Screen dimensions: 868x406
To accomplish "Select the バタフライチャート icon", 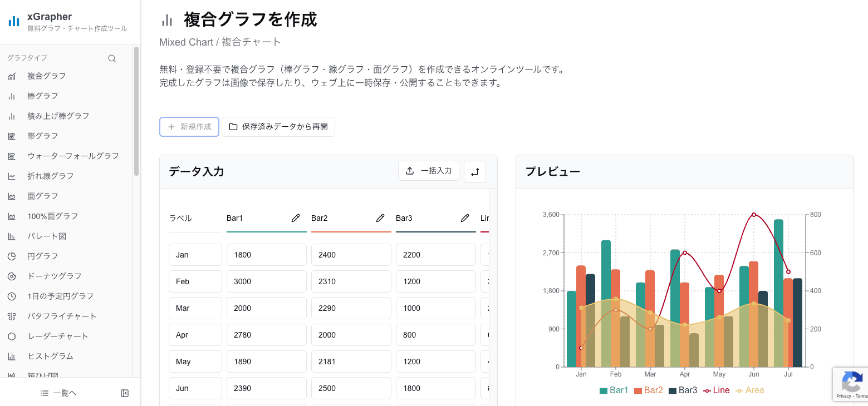I will [12, 316].
